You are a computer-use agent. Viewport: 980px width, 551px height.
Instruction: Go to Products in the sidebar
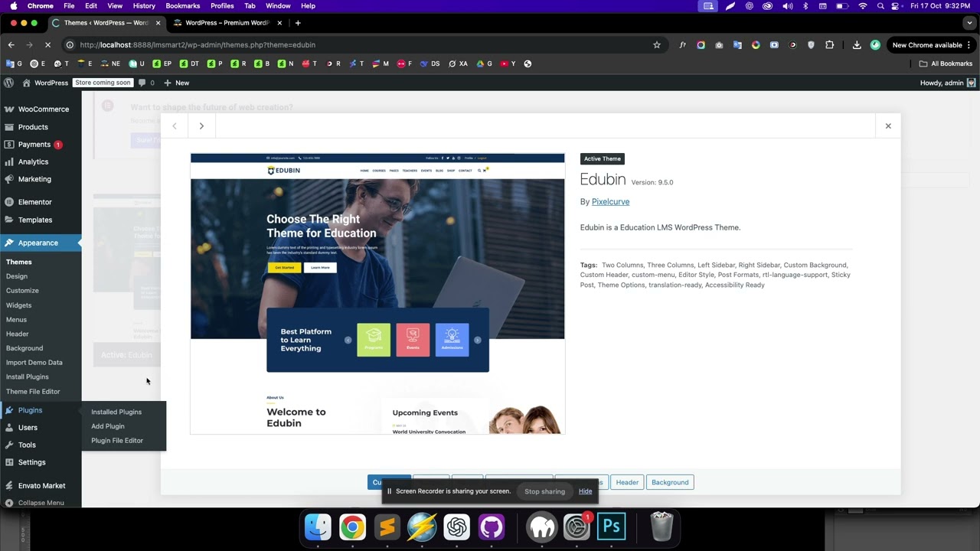(x=41, y=127)
